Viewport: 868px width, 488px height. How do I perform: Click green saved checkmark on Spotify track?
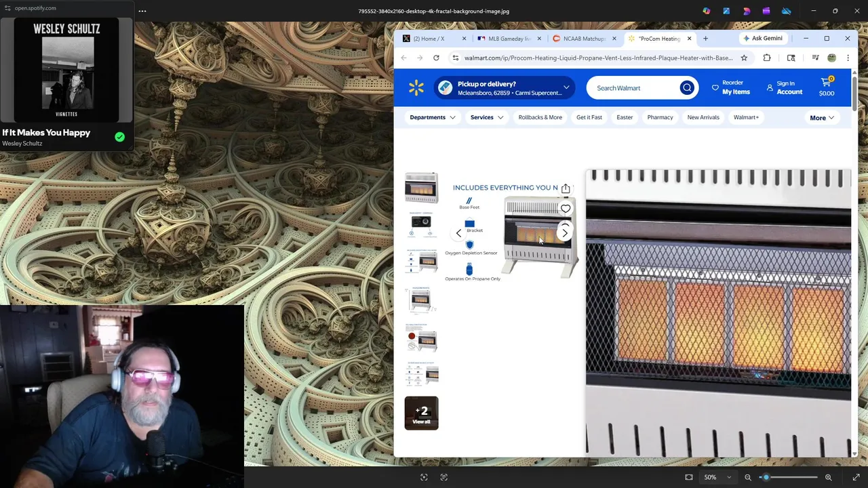[x=119, y=137]
